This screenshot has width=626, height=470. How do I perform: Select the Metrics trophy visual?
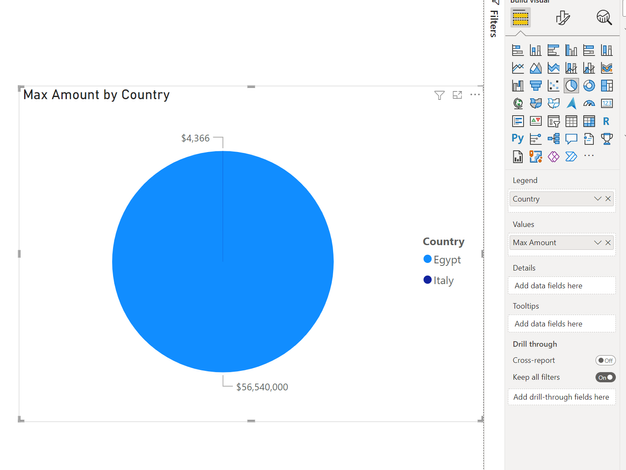606,139
